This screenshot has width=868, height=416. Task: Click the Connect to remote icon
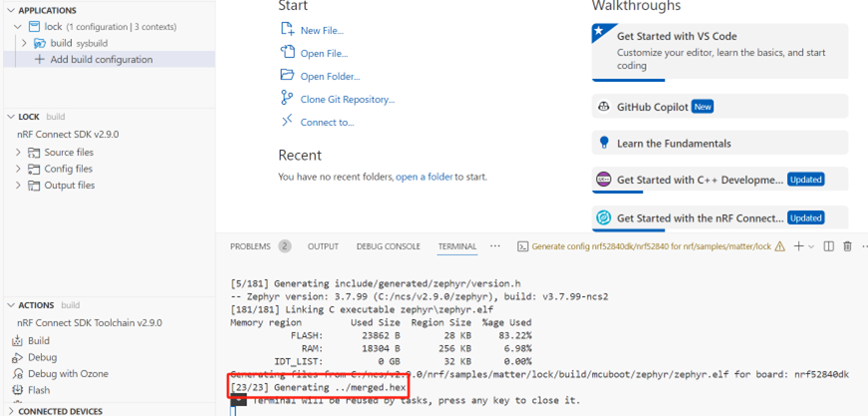287,122
